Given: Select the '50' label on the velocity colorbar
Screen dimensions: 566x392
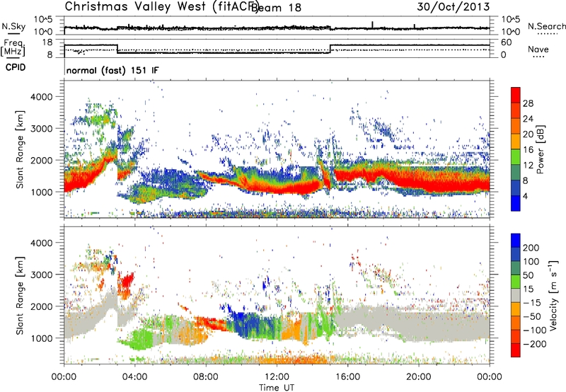Looking at the screenshot, I should click(x=528, y=275).
